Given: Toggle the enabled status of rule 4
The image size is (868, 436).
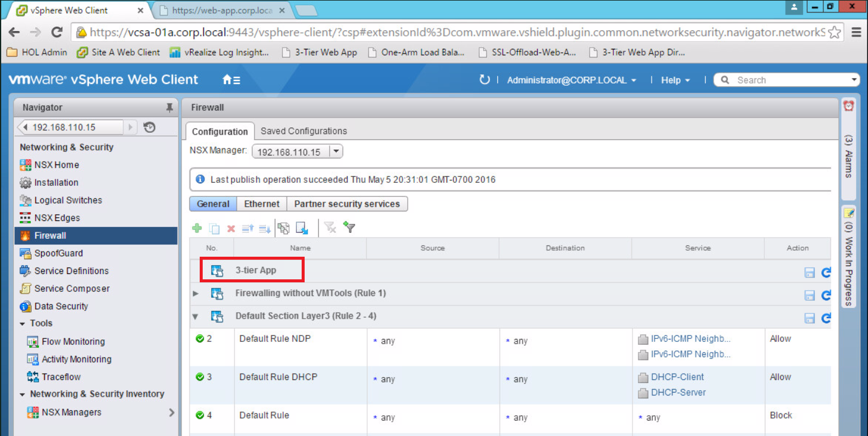Looking at the screenshot, I should (x=200, y=415).
